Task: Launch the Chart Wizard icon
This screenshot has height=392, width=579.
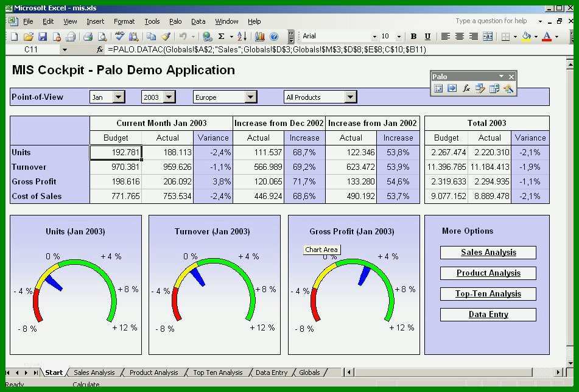Action: [x=260, y=36]
